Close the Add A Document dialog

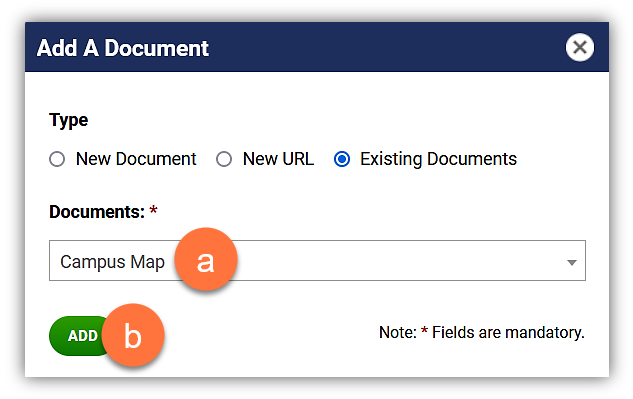click(579, 48)
